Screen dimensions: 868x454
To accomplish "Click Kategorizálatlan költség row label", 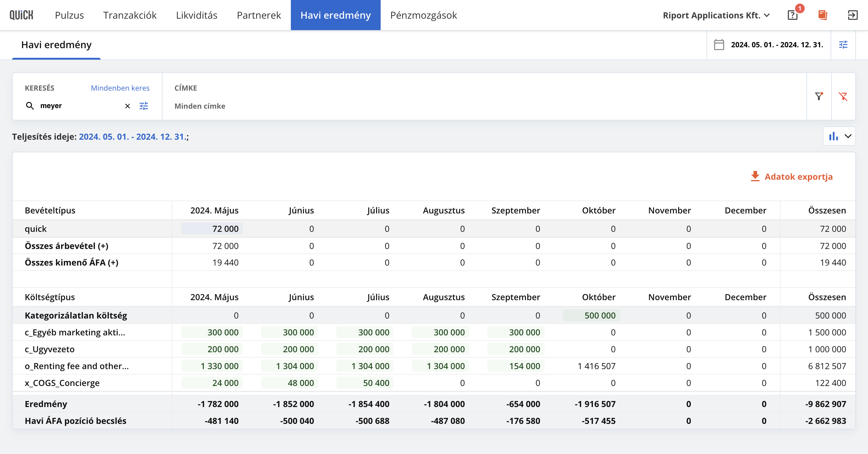I will (x=76, y=315).
